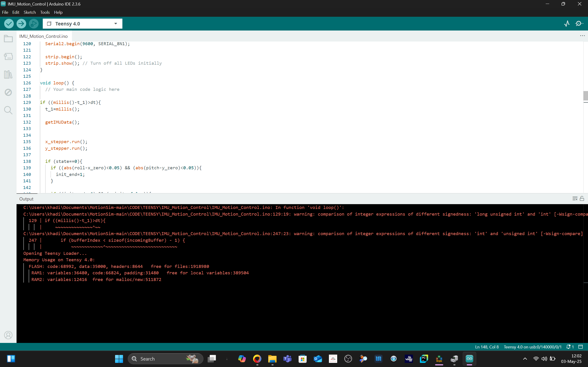Toggle the bottom panel from status bar

point(580,347)
